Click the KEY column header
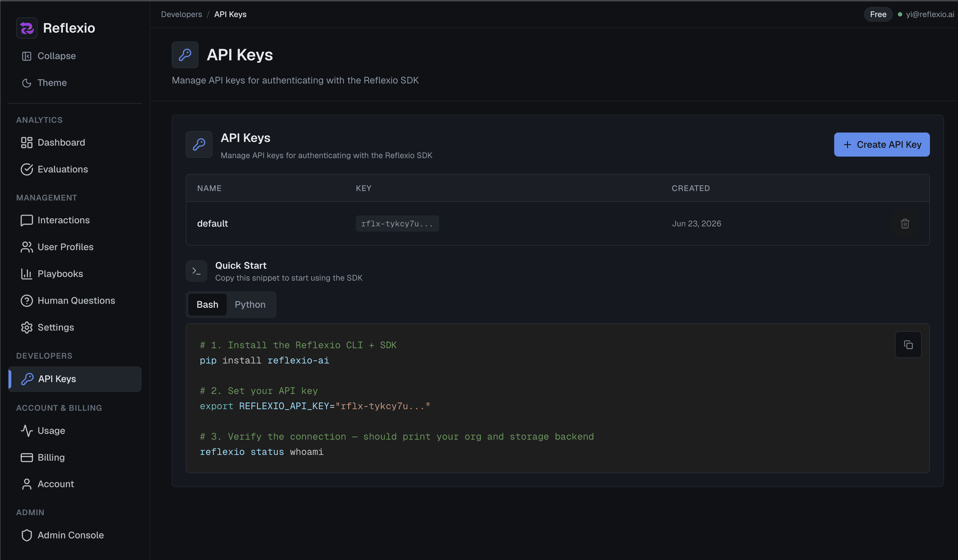The height and width of the screenshot is (560, 958). [x=363, y=188]
